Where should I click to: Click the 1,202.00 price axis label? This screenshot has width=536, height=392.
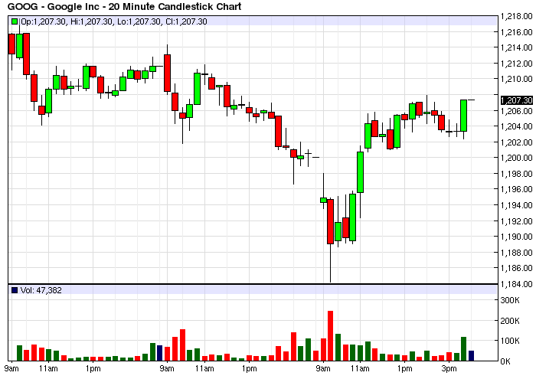[x=517, y=142]
